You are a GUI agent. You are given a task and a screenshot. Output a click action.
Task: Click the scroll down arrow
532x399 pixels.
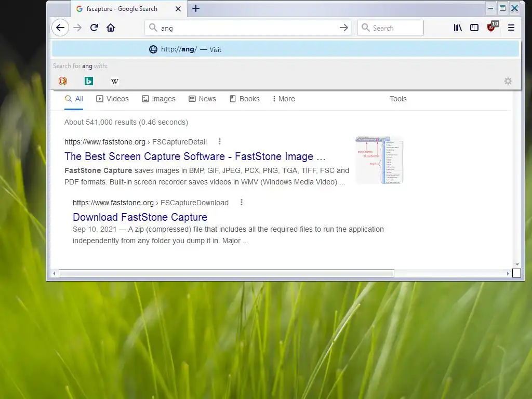(x=517, y=264)
